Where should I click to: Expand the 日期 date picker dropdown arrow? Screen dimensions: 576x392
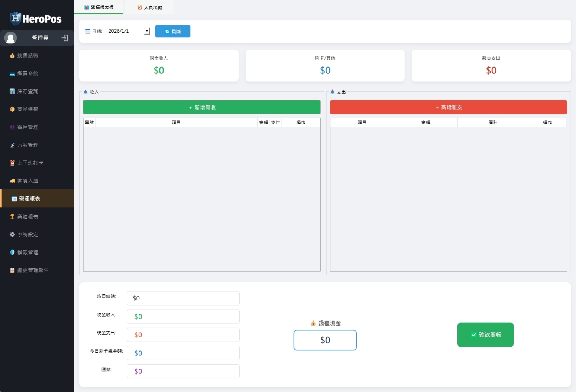coord(147,31)
